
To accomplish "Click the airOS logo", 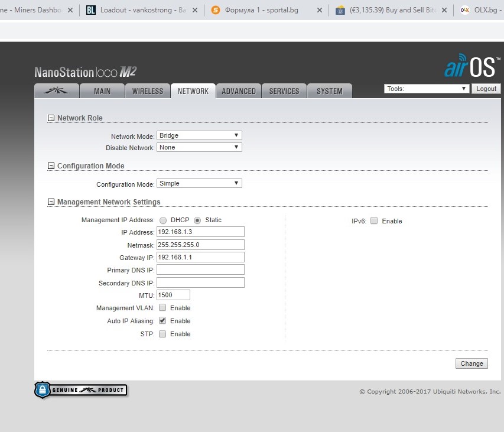I will [472, 66].
